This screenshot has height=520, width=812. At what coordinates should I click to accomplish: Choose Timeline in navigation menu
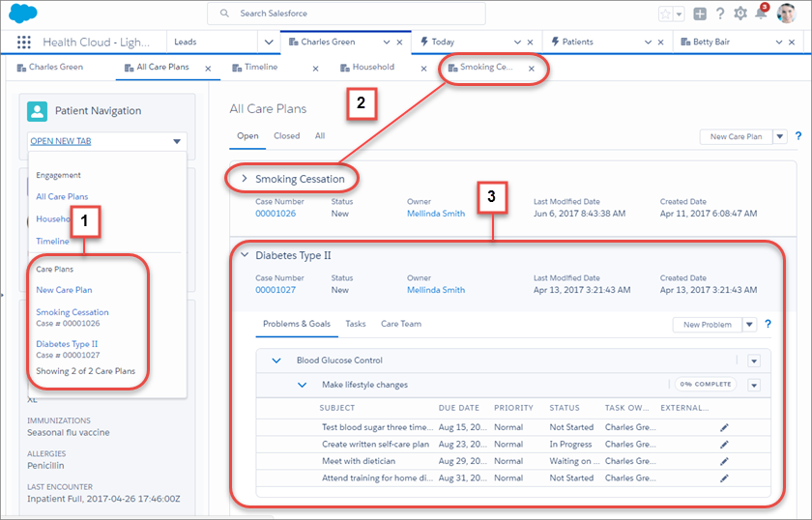52,242
